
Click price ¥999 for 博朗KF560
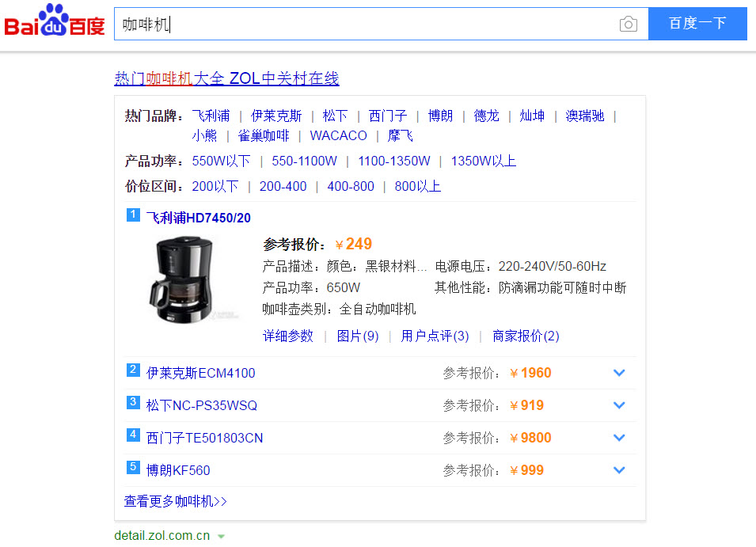526,470
